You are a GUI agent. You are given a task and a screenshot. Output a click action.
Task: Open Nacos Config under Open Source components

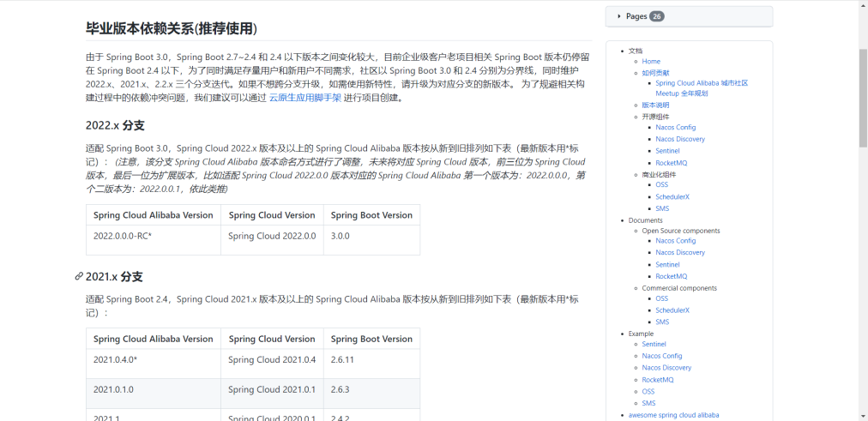[x=675, y=241]
